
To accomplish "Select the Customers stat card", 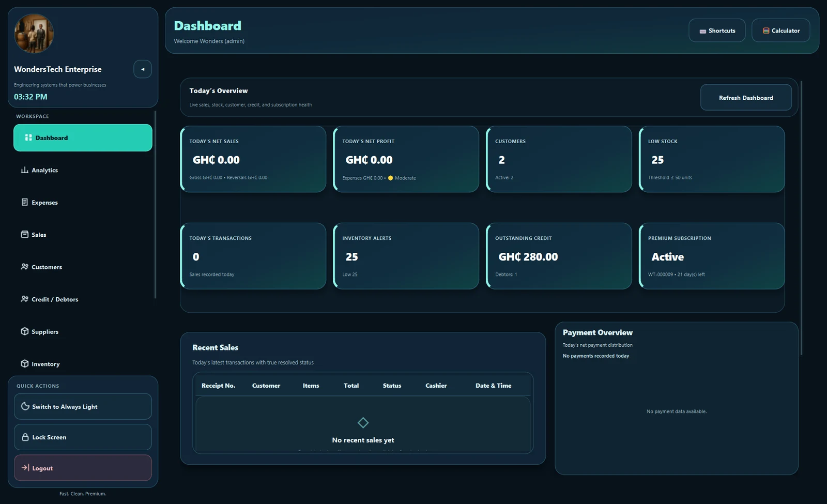I will point(559,159).
